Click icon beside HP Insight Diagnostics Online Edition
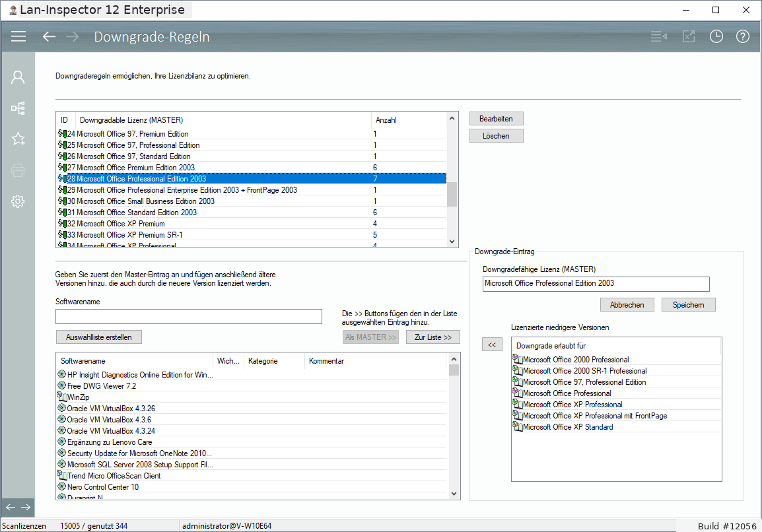Screen dimensions: 762x532 tap(61, 374)
